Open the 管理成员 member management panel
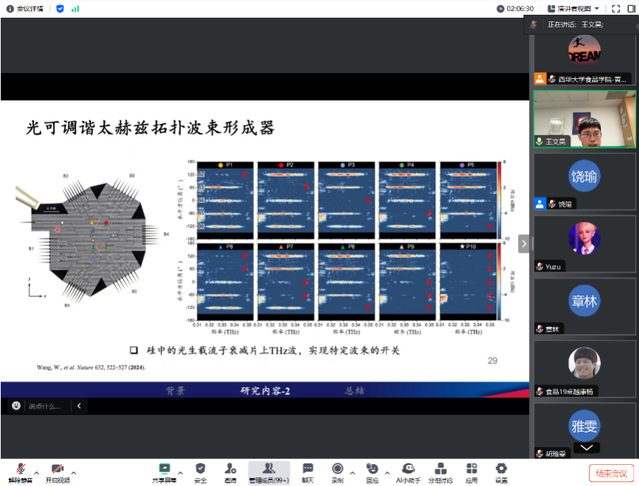The image size is (639, 486). 267,468
